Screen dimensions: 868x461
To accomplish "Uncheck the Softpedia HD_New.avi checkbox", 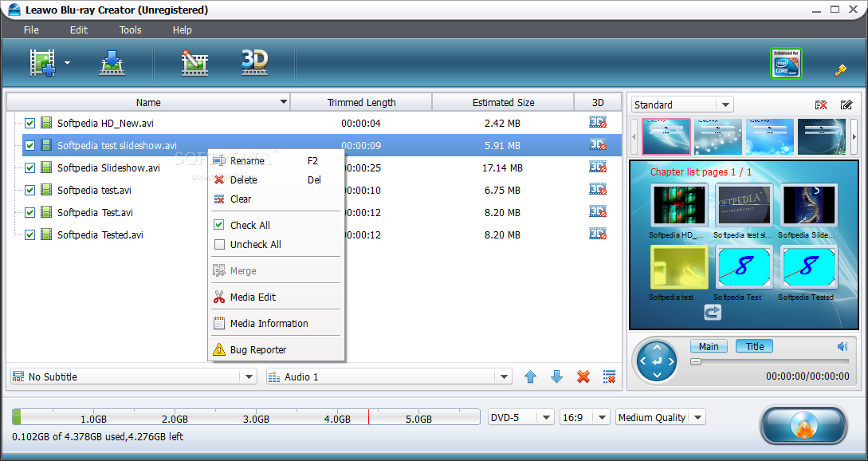I will (x=30, y=123).
